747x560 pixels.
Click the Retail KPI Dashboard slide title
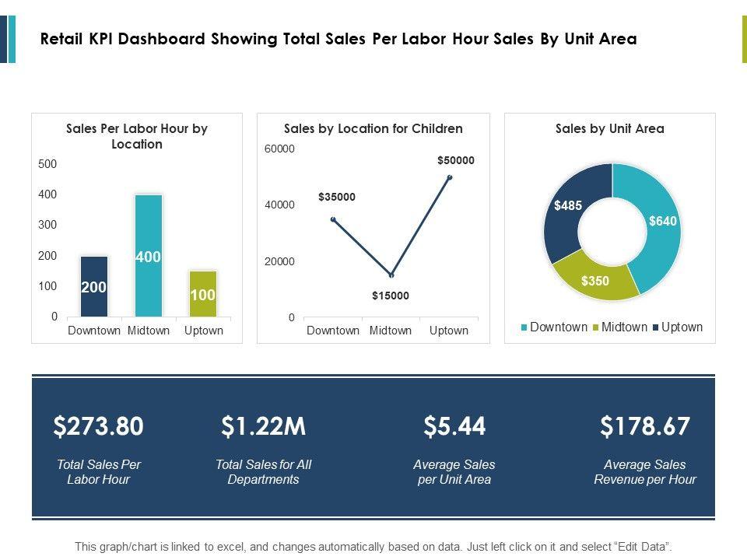(x=338, y=40)
